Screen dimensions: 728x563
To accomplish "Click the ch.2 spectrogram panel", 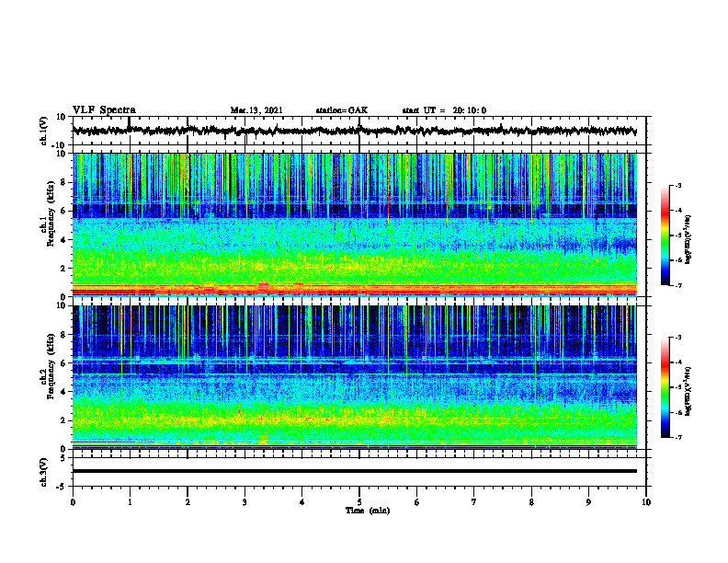I will click(x=354, y=377).
